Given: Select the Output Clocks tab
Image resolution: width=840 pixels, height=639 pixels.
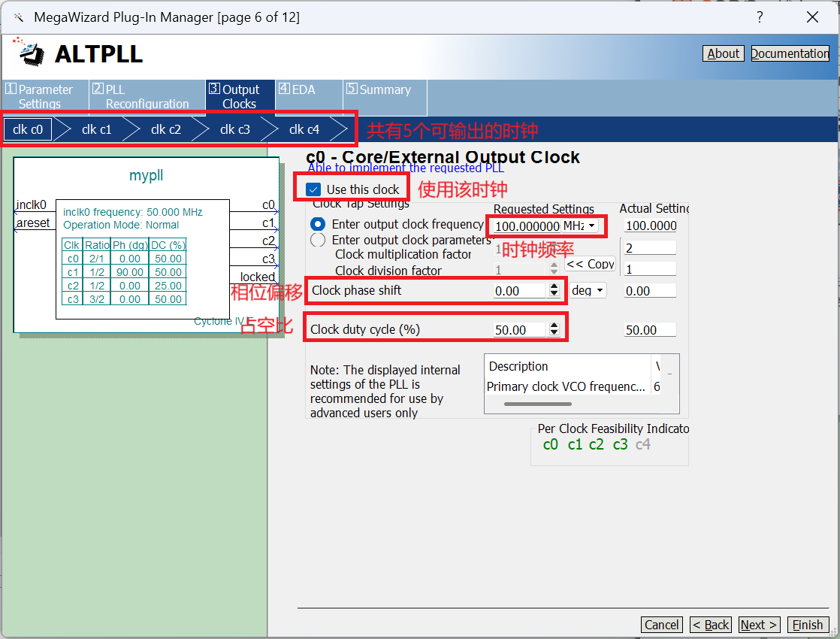Looking at the screenshot, I should (x=240, y=96).
